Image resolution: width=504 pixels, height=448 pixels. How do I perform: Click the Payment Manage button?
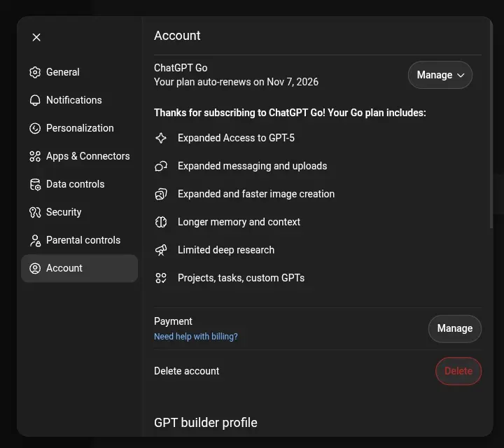pos(455,328)
